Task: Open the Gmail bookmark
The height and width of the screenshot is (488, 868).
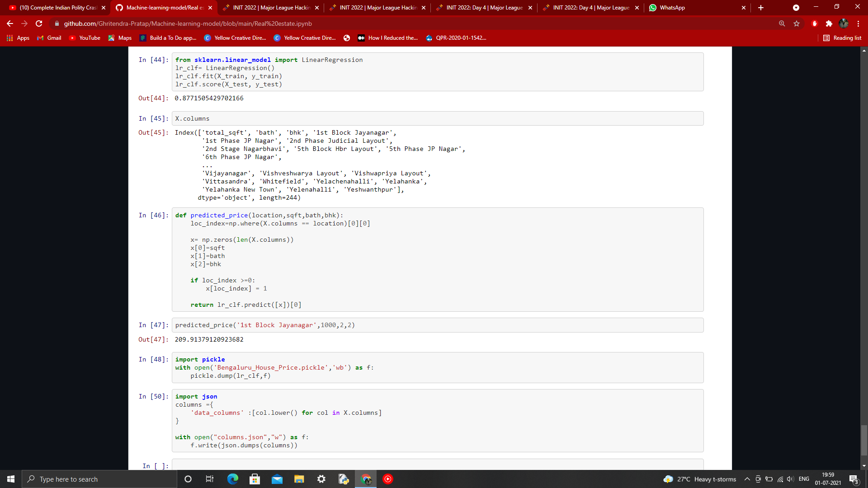Action: pos(49,38)
